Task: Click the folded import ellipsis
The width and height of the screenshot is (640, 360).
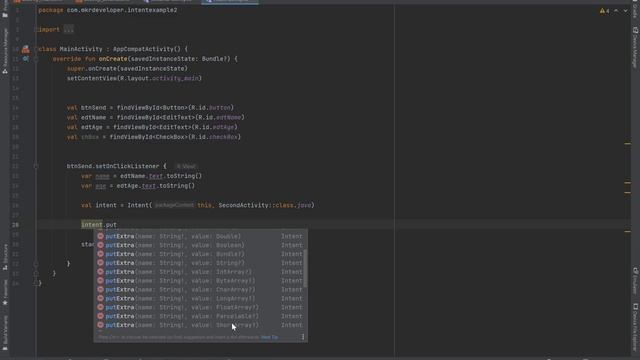Action: pos(69,29)
